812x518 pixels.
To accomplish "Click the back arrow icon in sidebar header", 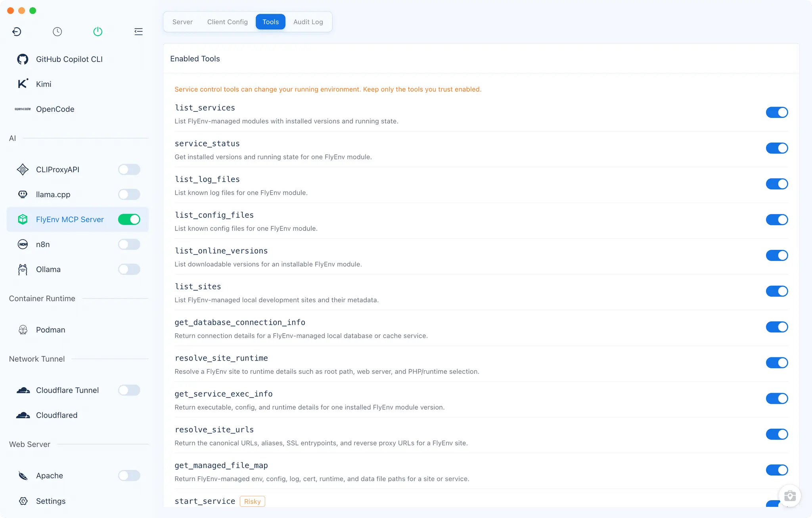I will [17, 32].
